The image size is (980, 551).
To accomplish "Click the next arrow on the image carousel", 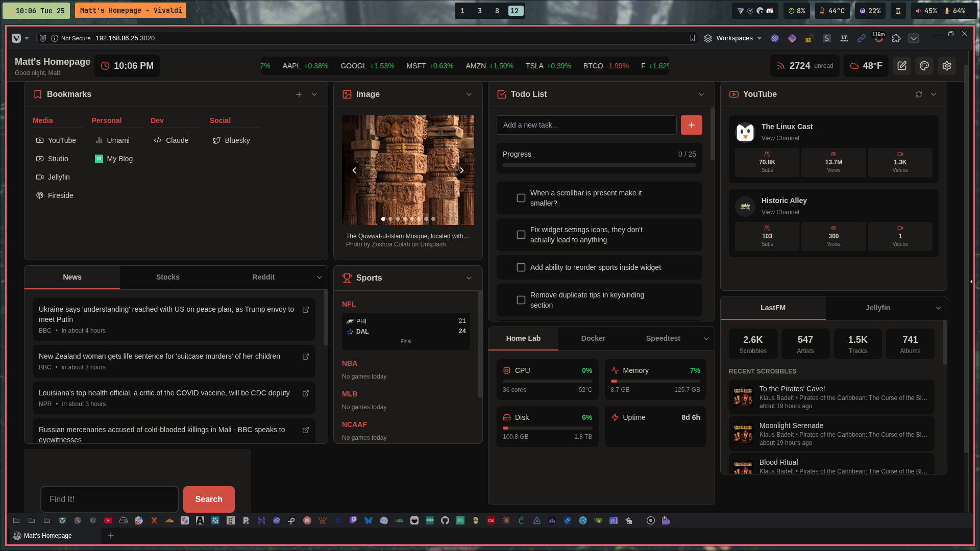I will pos(462,170).
